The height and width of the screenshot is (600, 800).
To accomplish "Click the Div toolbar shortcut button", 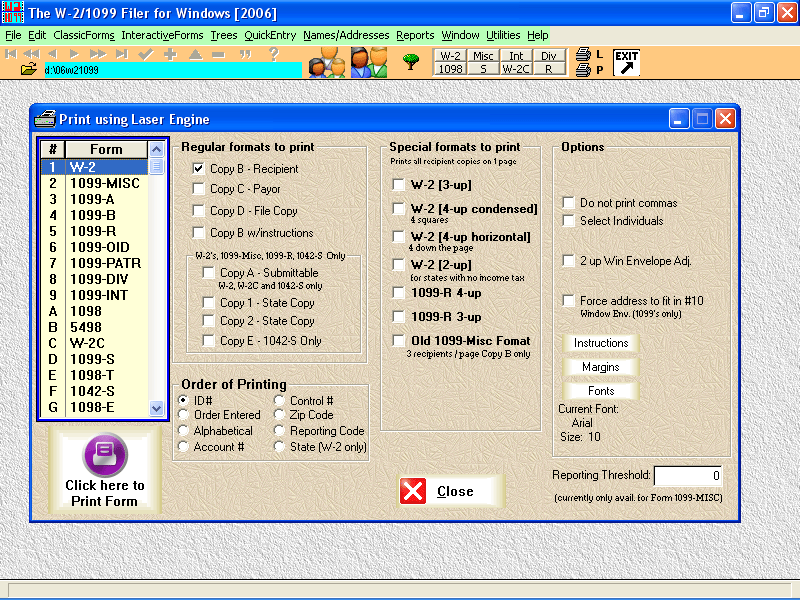I will click(x=548, y=56).
